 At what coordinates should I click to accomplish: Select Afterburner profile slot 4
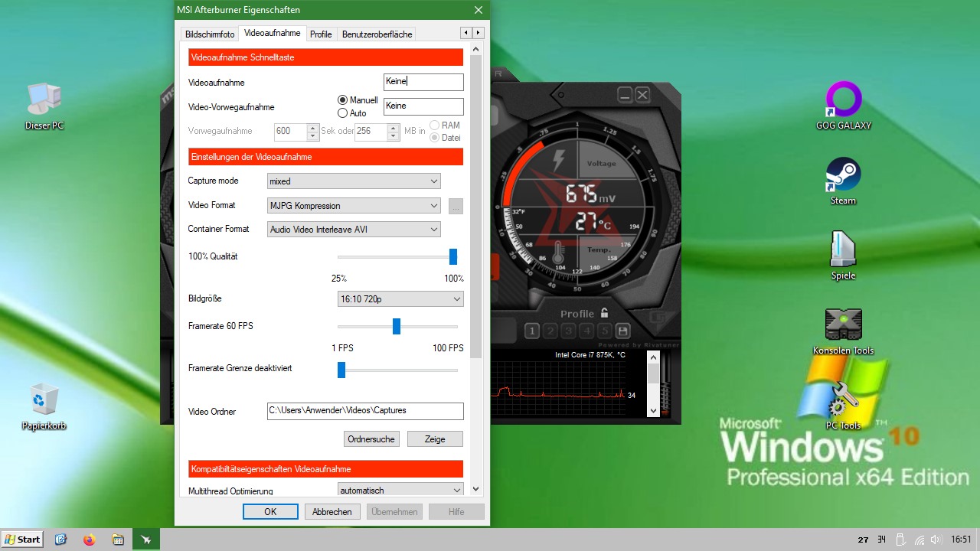586,331
